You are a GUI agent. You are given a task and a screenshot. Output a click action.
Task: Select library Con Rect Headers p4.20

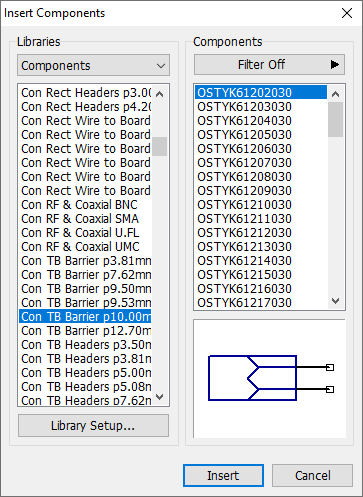[86, 107]
